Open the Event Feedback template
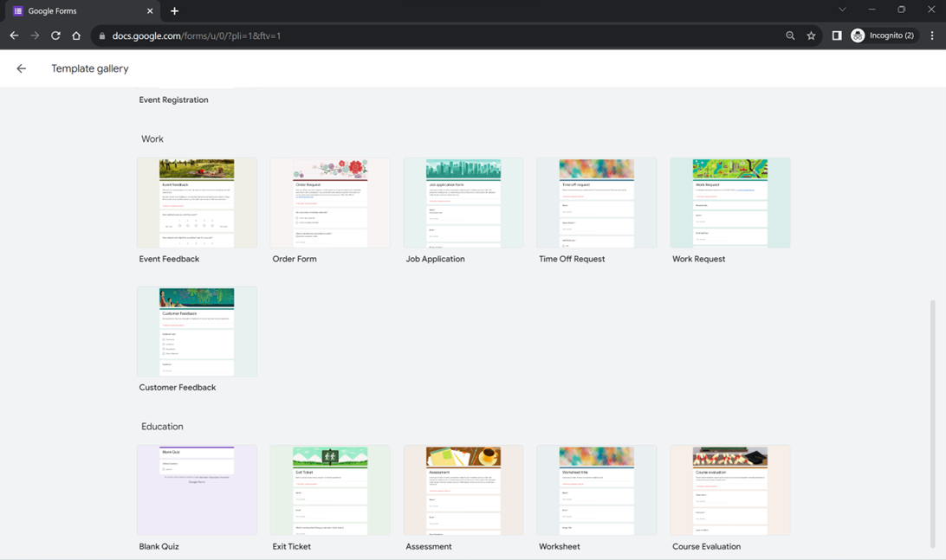This screenshot has height=560, width=946. [x=197, y=203]
